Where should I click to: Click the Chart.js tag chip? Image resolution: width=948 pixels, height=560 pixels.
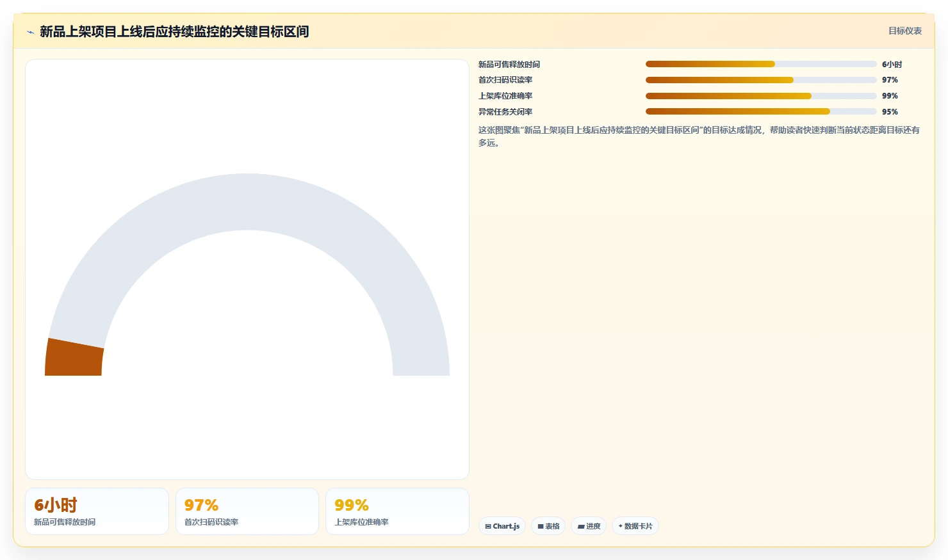[x=502, y=526]
